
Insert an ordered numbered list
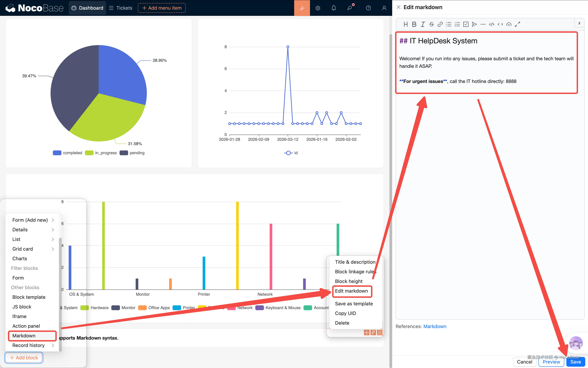click(457, 24)
